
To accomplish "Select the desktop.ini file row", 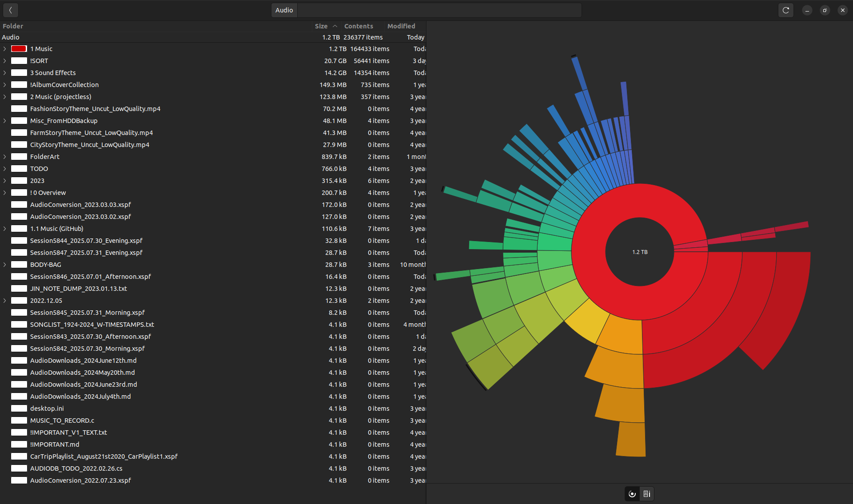I will (x=47, y=409).
